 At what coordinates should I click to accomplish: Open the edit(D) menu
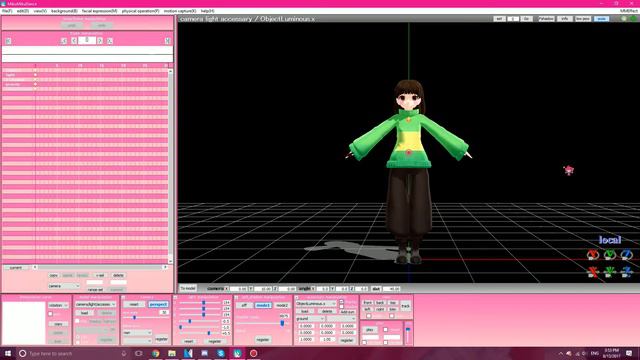[23, 11]
